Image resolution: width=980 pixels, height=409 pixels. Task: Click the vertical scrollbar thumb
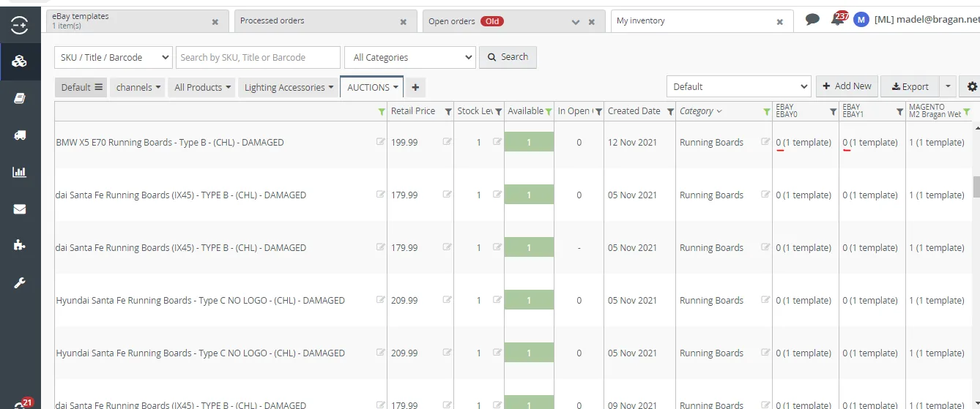tap(976, 187)
